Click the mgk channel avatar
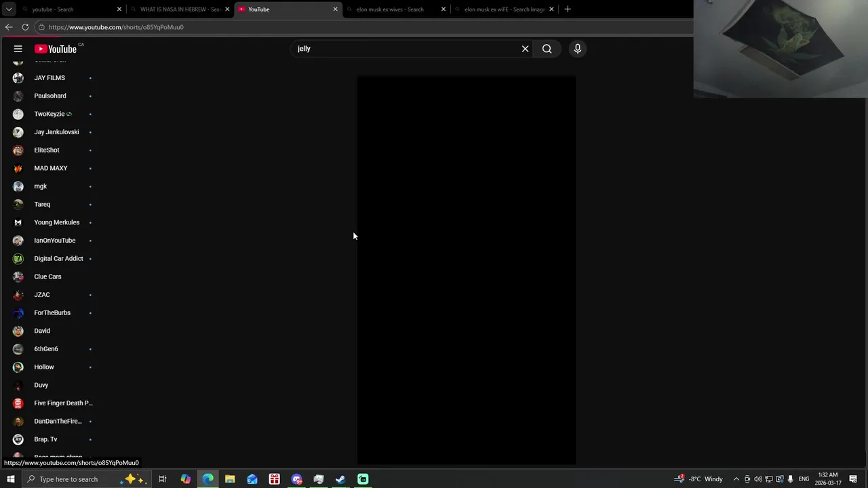Screen dimensions: 868x488 18,186
